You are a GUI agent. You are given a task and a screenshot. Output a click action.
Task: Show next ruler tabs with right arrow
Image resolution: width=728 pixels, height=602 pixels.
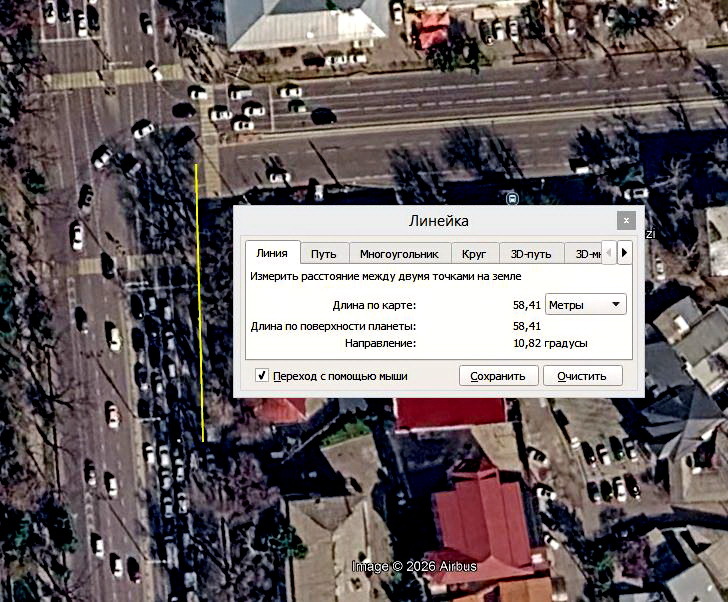(x=624, y=252)
